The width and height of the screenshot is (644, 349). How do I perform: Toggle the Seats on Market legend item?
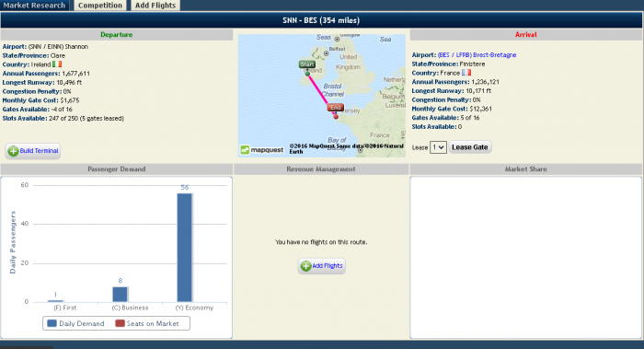click(147, 323)
